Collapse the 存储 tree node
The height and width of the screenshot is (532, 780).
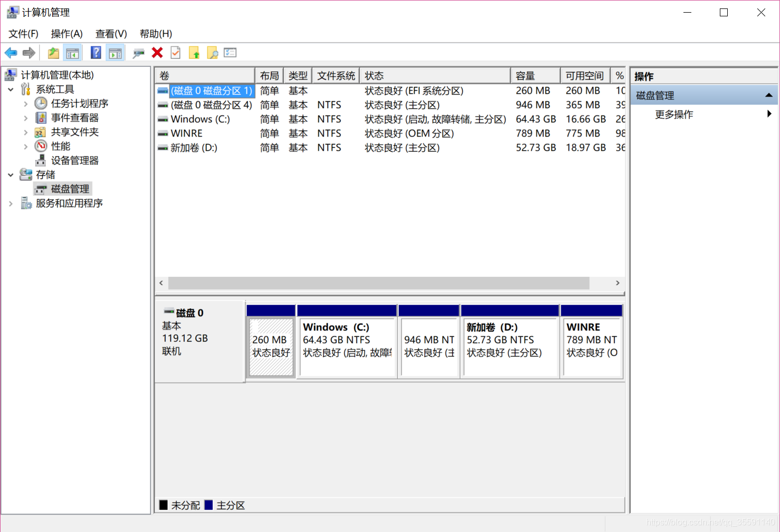[x=11, y=175]
